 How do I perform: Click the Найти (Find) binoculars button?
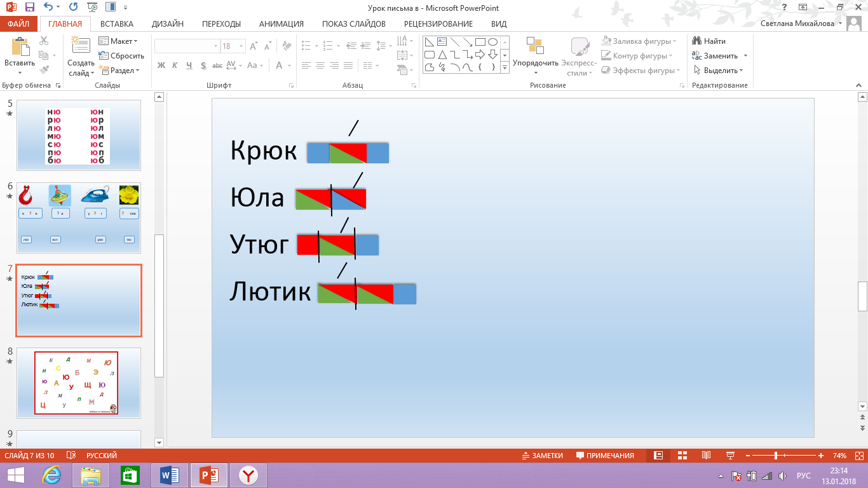click(709, 41)
